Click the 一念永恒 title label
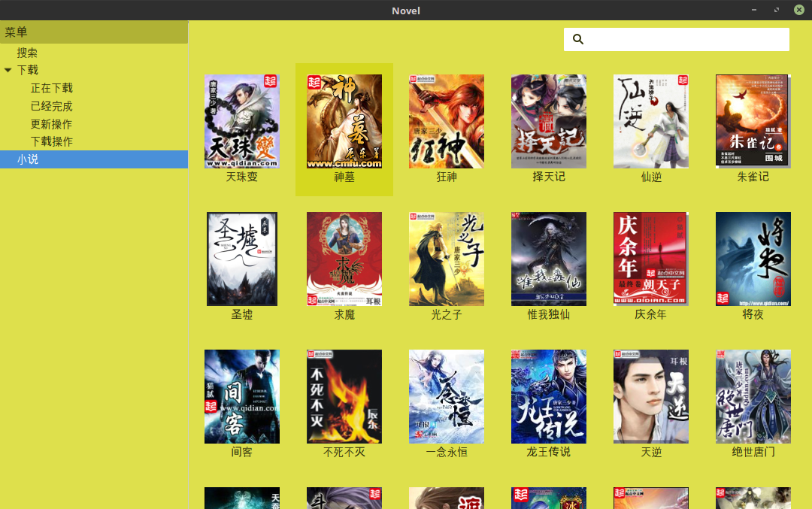The image size is (812, 509). tap(447, 452)
